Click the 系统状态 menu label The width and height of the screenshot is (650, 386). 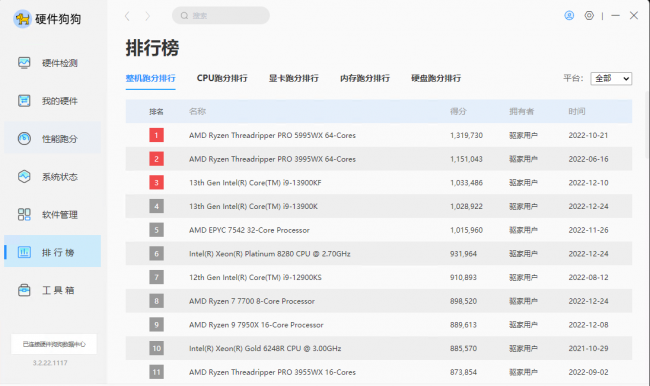pyautogui.click(x=60, y=177)
